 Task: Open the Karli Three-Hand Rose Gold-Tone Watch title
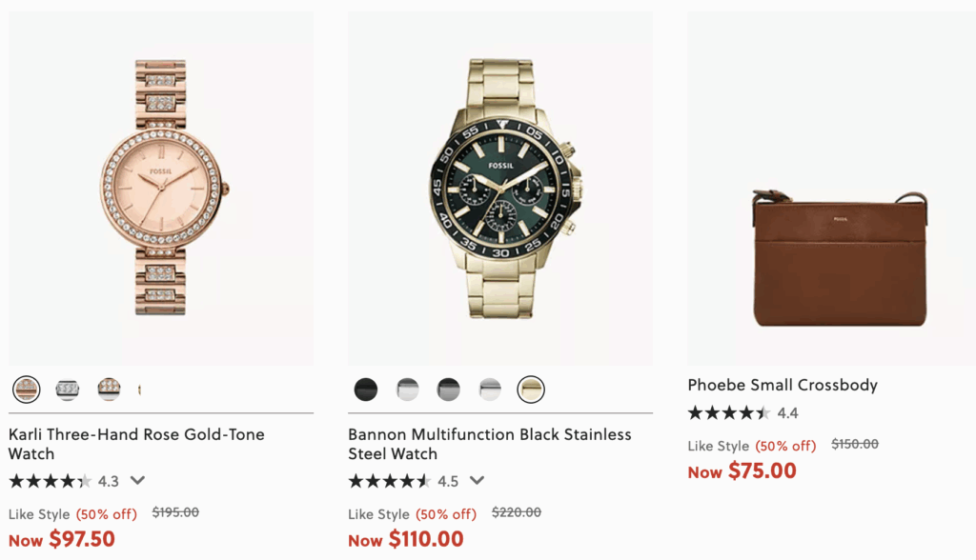(x=136, y=444)
